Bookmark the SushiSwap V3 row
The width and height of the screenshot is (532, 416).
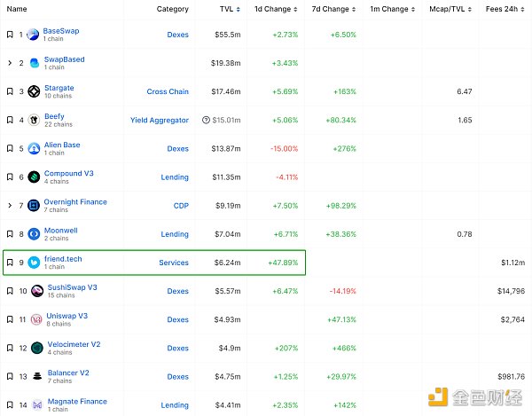click(10, 291)
